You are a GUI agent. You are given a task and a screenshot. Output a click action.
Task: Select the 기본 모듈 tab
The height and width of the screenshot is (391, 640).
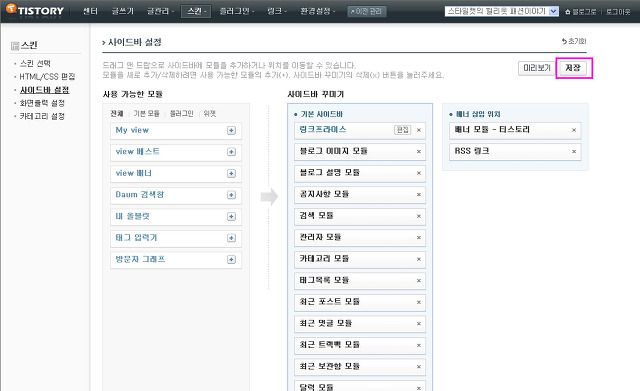click(147, 114)
